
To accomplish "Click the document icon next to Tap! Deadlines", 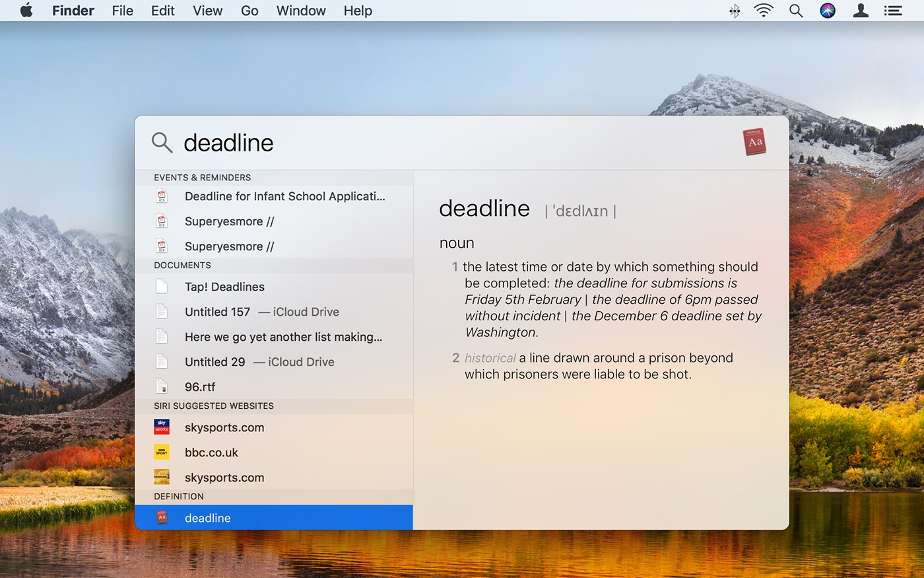I will [162, 286].
